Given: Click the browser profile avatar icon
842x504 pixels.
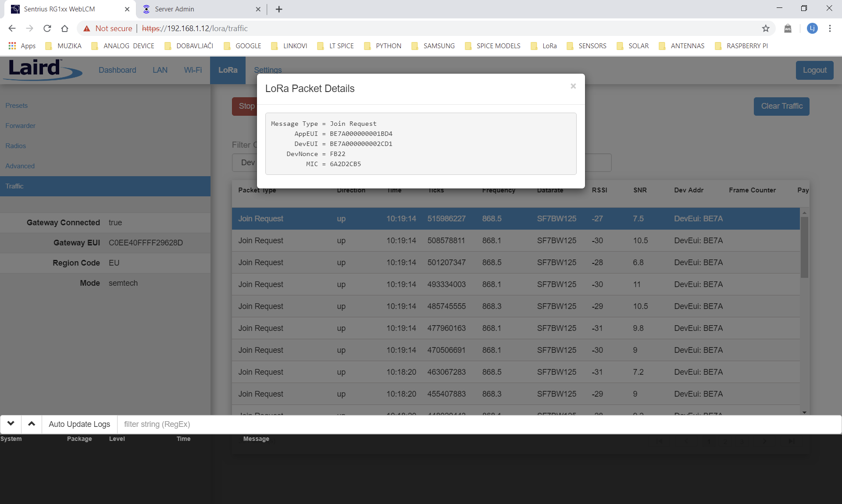Looking at the screenshot, I should coord(813,28).
